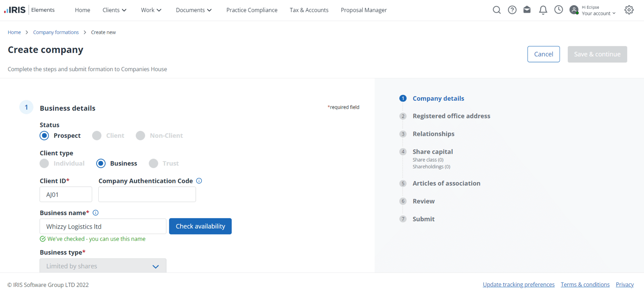Choose the Client status radio button
Image resolution: width=644 pixels, height=292 pixels.
(97, 136)
